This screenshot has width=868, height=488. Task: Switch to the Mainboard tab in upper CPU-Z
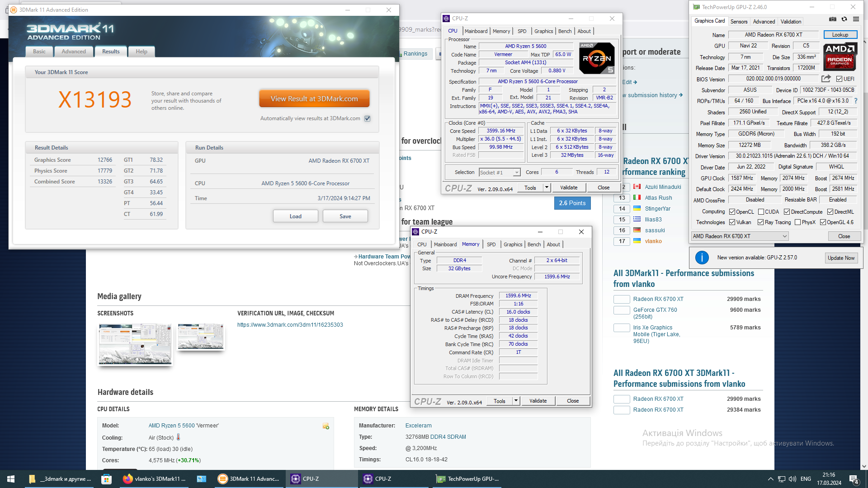[476, 31]
